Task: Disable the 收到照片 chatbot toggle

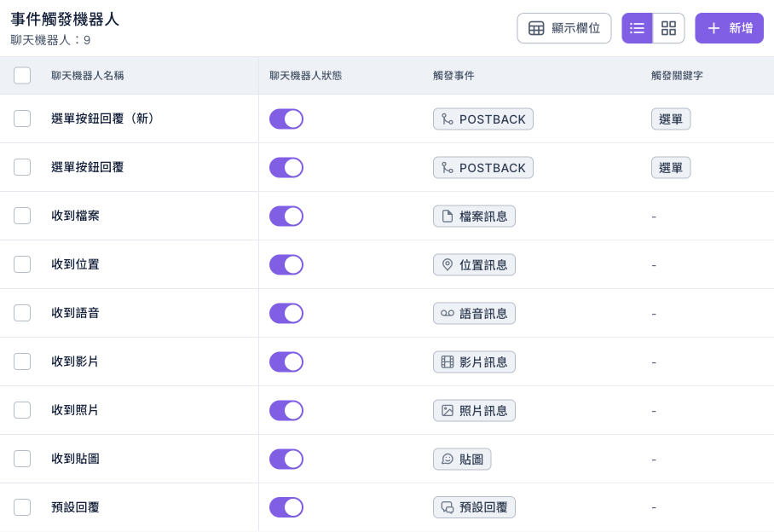Action: (x=286, y=411)
